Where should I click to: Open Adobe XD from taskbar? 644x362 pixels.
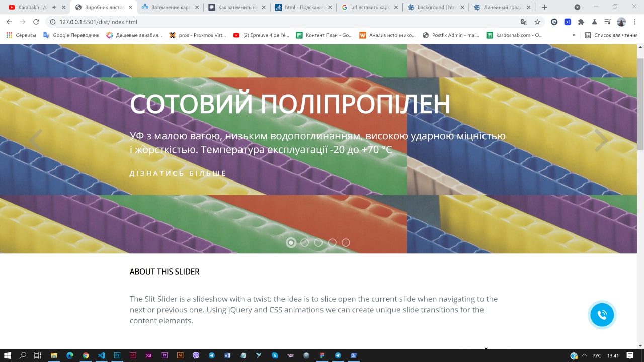[x=148, y=355]
